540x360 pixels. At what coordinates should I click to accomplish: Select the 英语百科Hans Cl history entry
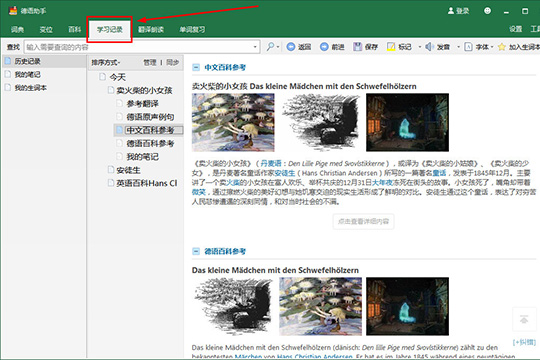147,183
